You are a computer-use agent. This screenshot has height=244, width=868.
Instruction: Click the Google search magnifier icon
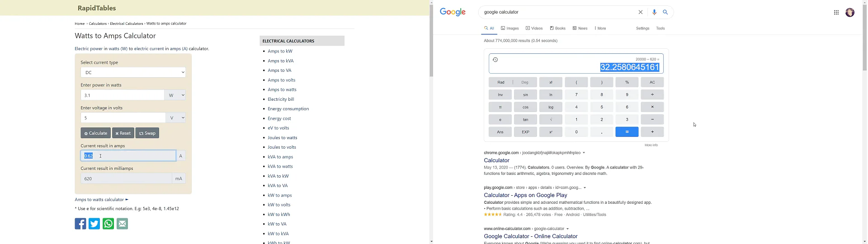click(x=665, y=12)
